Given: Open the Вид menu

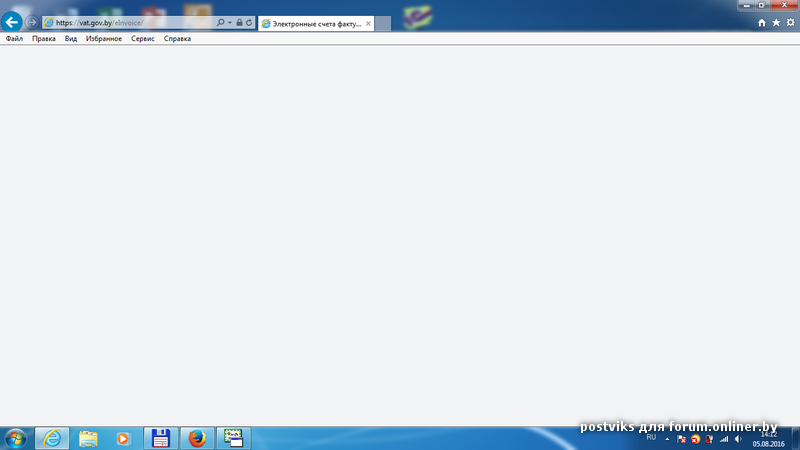Looking at the screenshot, I should click(x=71, y=39).
